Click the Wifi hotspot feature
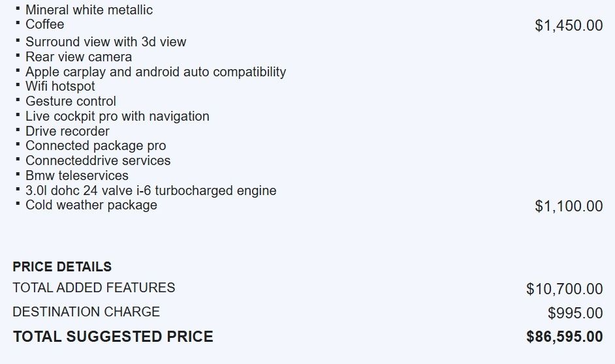Viewport: 615px width, 364px height. [60, 86]
